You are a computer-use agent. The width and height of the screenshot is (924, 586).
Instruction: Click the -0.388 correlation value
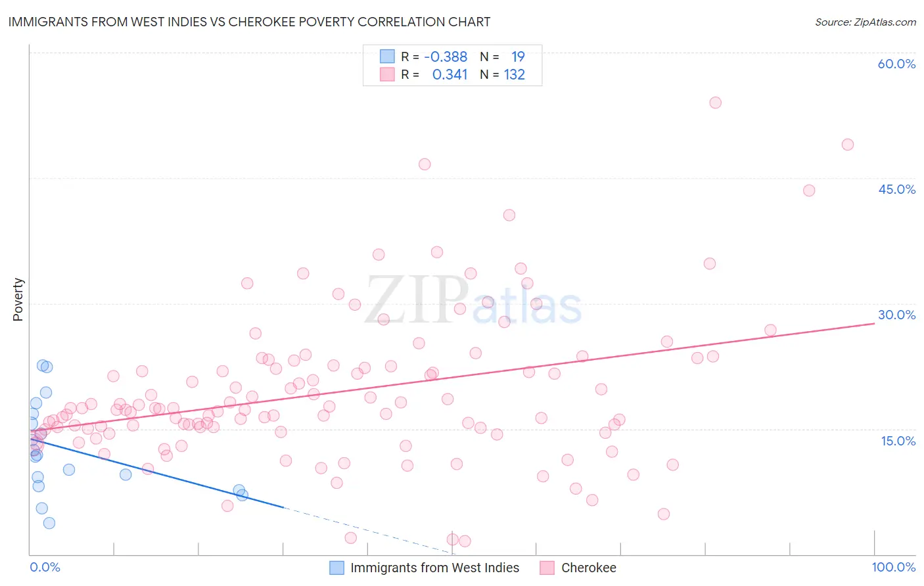[x=446, y=56]
